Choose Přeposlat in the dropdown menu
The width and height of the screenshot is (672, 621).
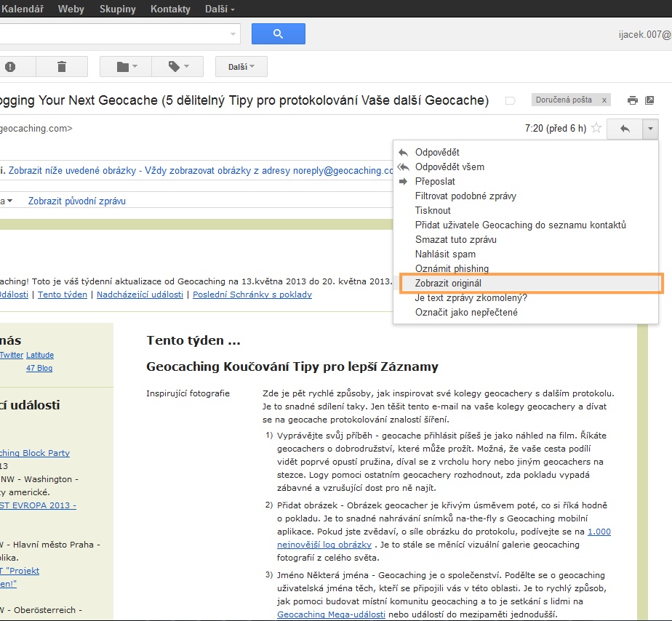pyautogui.click(x=437, y=181)
